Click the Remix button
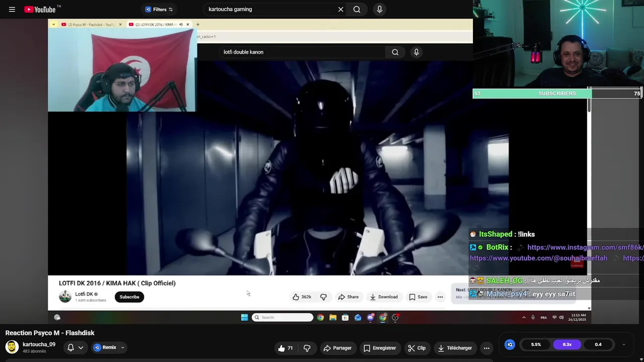Viewport: 644px width, 362px height. [x=105, y=347]
